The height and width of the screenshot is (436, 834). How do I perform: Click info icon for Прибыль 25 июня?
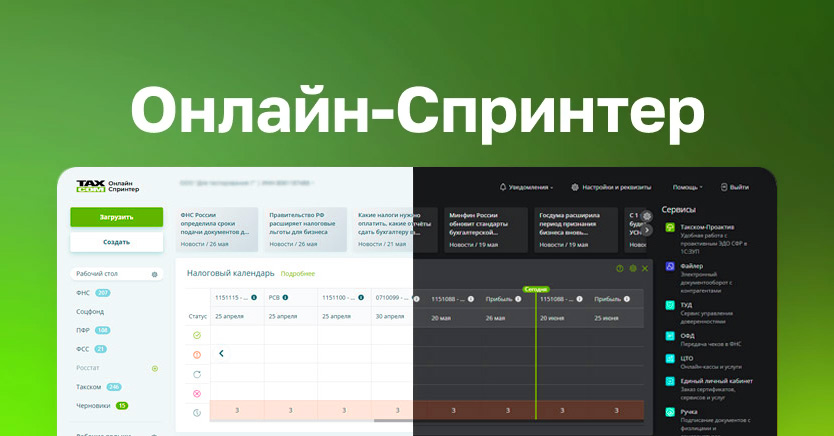point(627,299)
